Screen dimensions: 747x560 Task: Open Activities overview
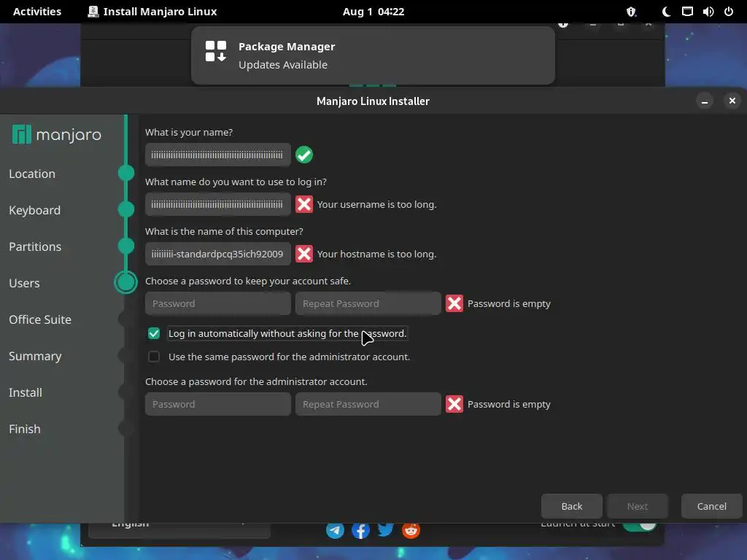click(37, 12)
